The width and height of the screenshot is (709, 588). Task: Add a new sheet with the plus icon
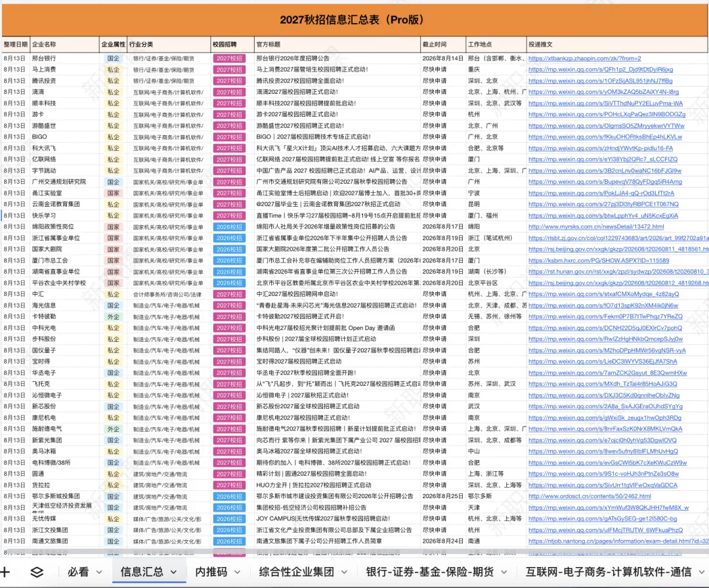coord(5,572)
